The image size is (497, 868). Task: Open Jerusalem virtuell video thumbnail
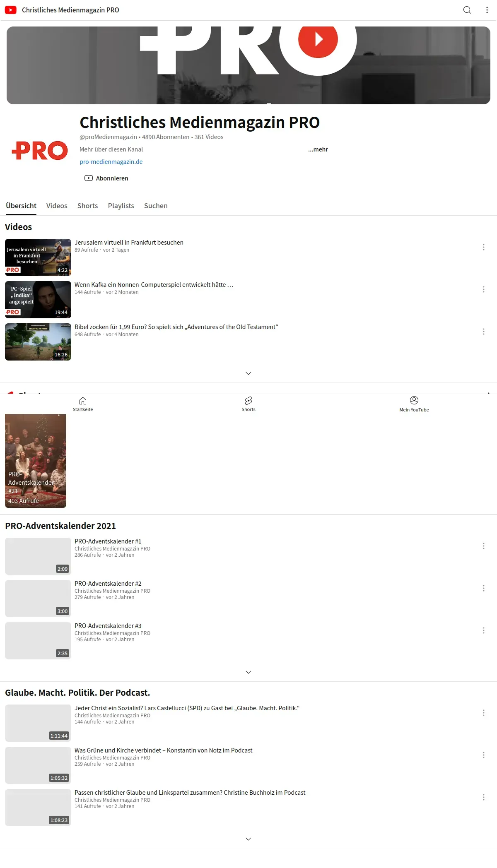coord(38,257)
